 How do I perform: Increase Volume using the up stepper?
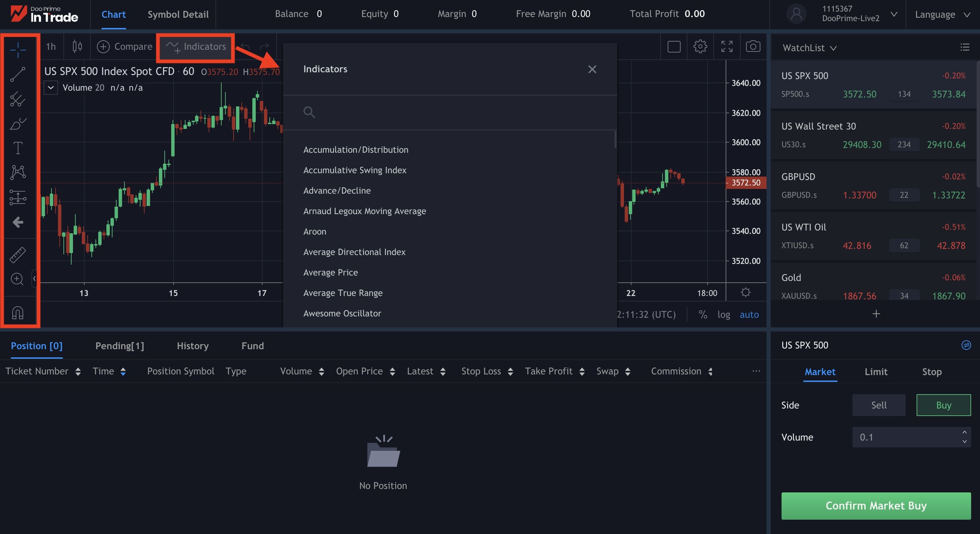[x=964, y=432]
